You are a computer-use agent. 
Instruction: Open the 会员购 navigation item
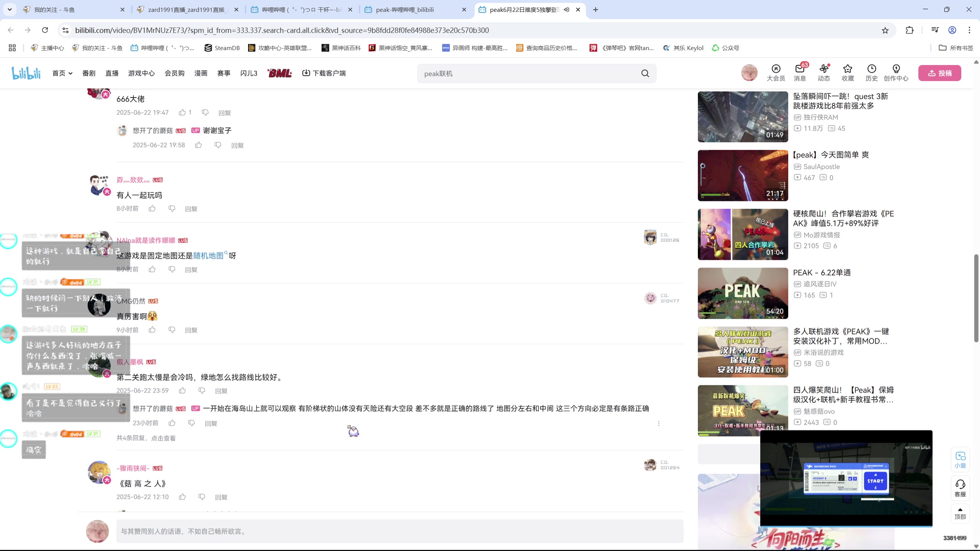175,73
